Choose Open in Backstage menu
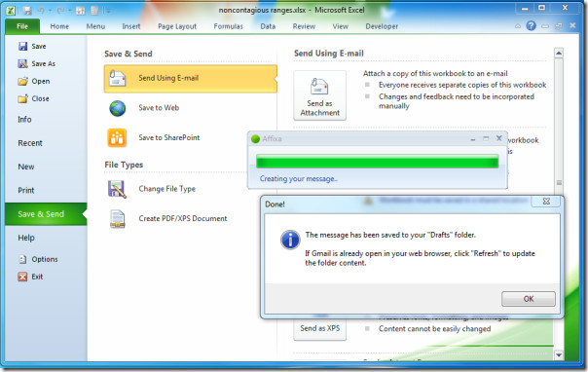Image resolution: width=588 pixels, height=372 pixels. [34, 81]
